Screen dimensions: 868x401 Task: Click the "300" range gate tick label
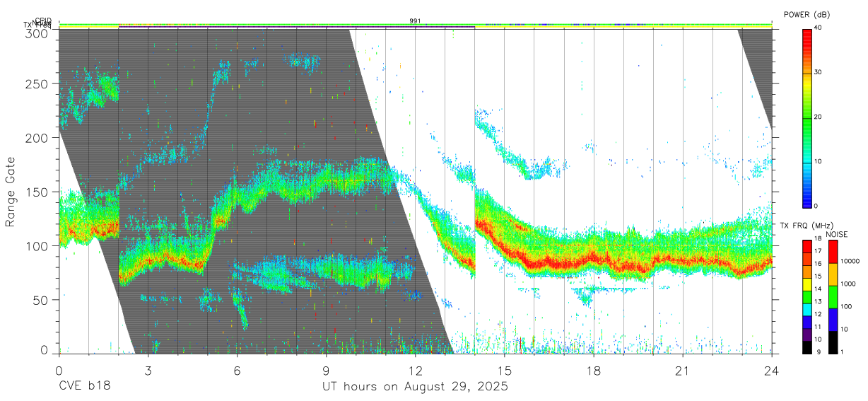pyautogui.click(x=37, y=33)
